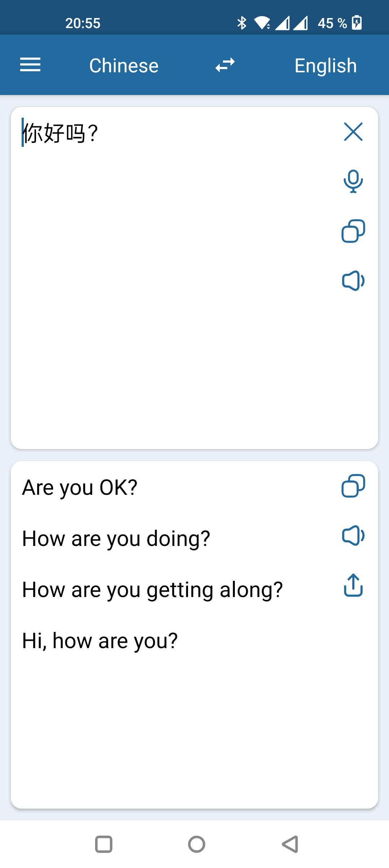Screen dimensions: 389x868
Task: Open the hamburger menu
Action: [30, 65]
